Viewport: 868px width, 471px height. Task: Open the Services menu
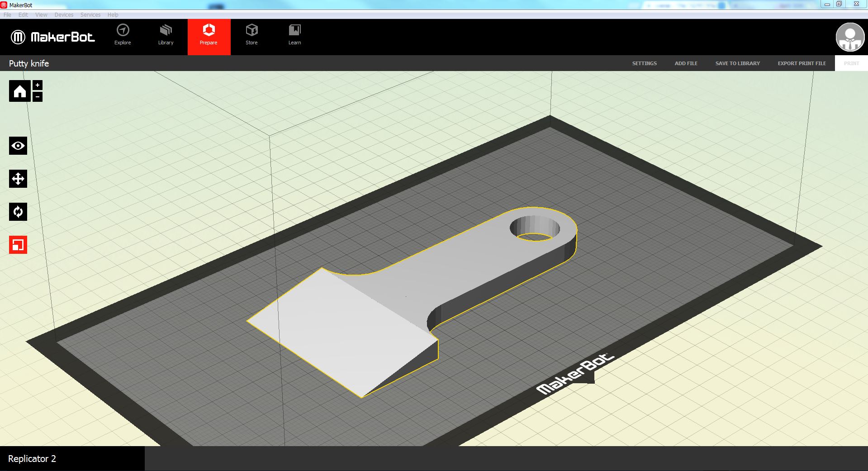90,15
